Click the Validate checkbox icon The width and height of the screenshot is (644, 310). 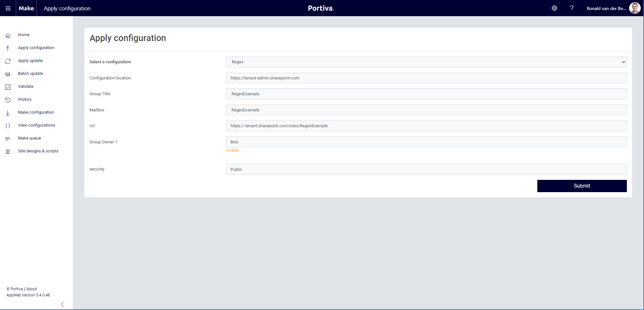pyautogui.click(x=8, y=87)
